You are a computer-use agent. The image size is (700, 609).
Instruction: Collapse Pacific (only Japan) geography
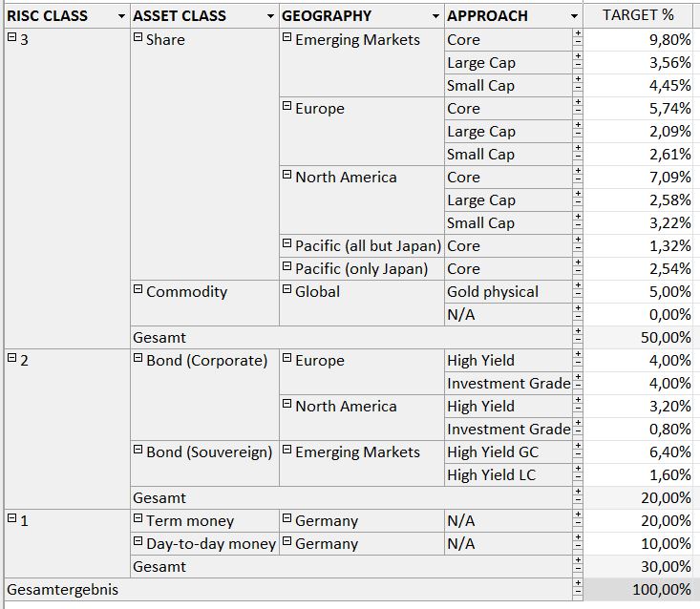(x=287, y=267)
